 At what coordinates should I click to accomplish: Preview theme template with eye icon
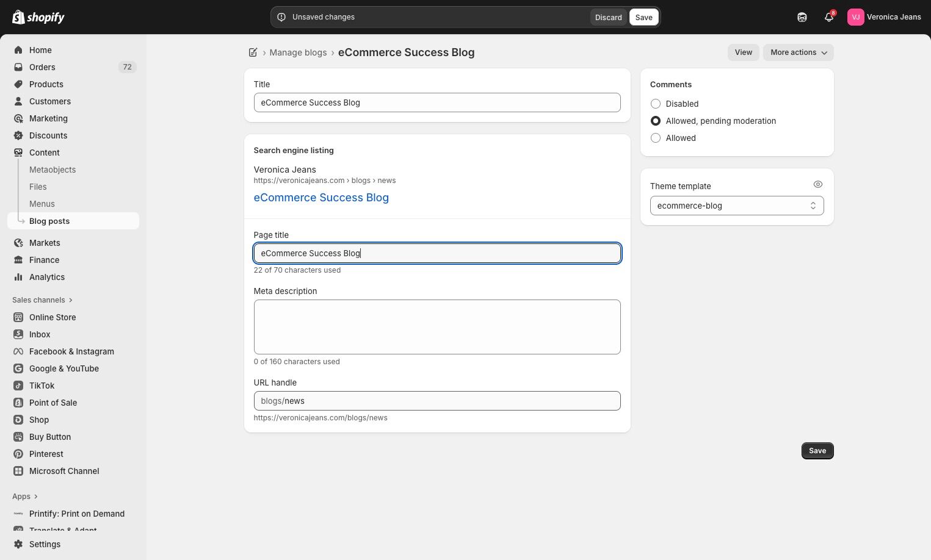(818, 184)
